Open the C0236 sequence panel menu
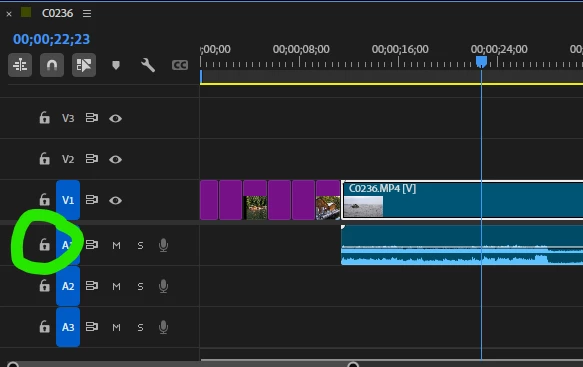Screen dimensions: 583x367 point(87,13)
